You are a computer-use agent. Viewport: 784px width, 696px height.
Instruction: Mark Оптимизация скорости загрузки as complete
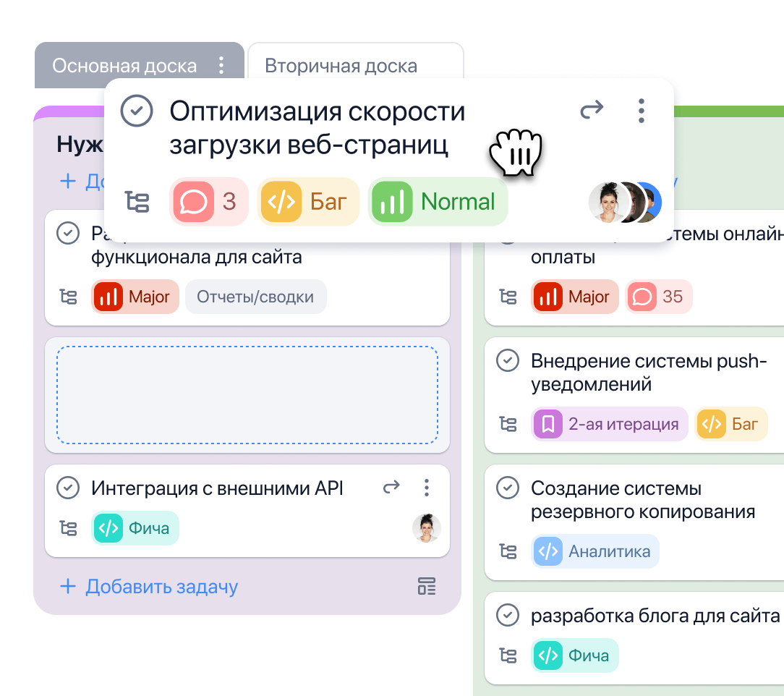(136, 111)
